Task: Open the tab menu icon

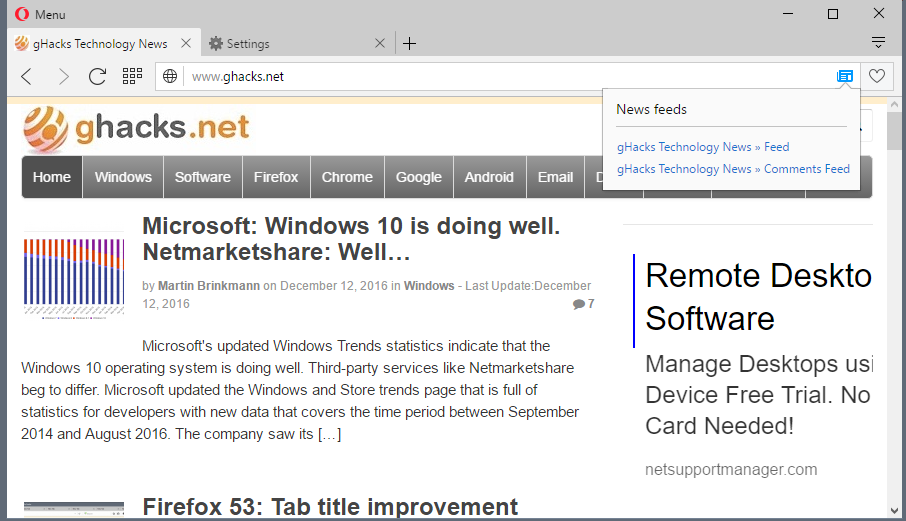Action: click(x=878, y=42)
